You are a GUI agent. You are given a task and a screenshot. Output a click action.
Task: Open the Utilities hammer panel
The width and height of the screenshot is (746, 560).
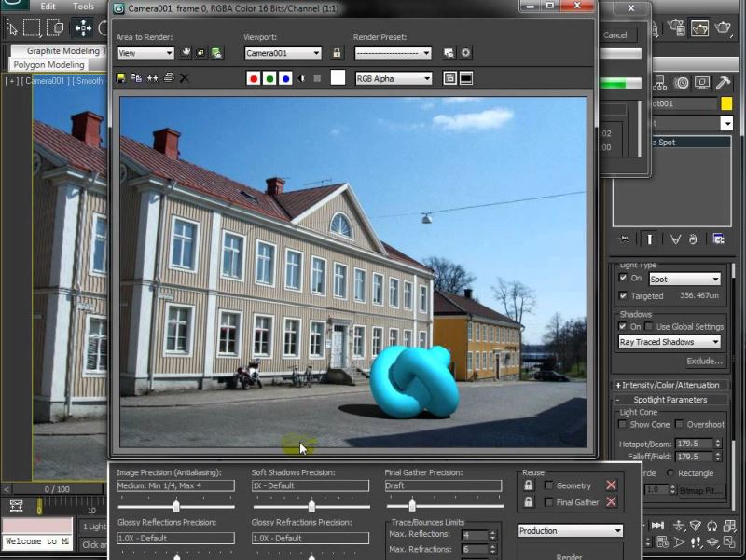coord(722,83)
